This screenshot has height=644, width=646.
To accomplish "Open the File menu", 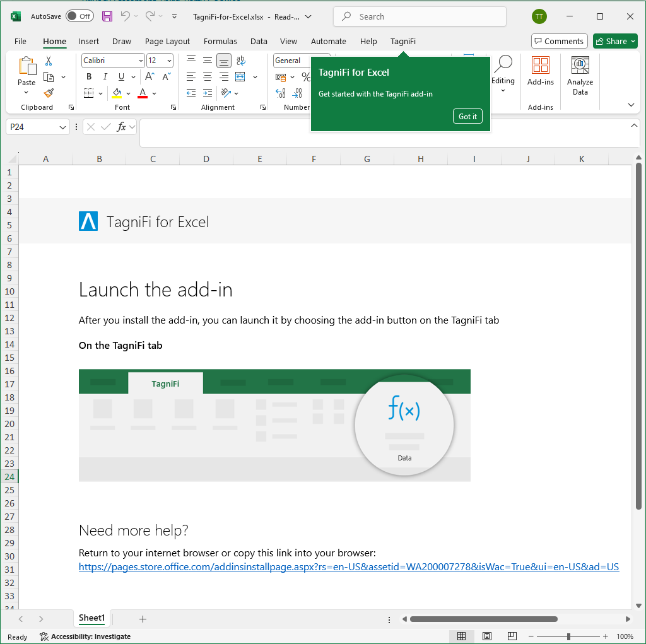I will [x=20, y=41].
